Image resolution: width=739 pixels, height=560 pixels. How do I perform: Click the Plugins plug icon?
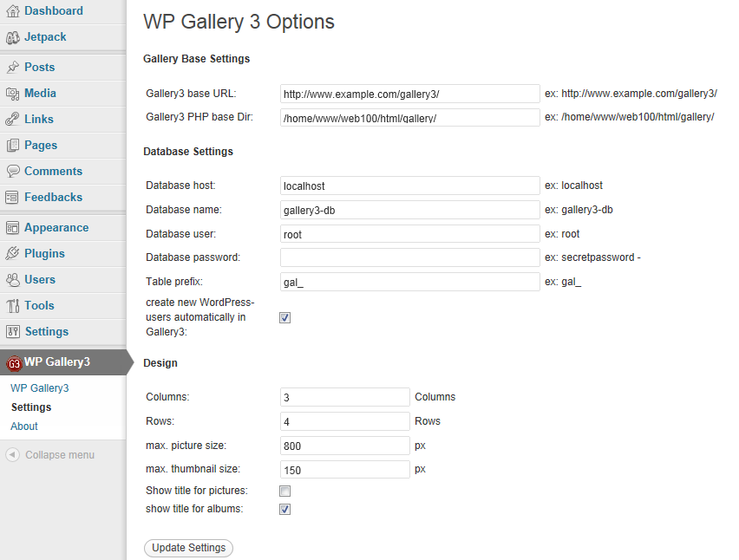pos(13,253)
